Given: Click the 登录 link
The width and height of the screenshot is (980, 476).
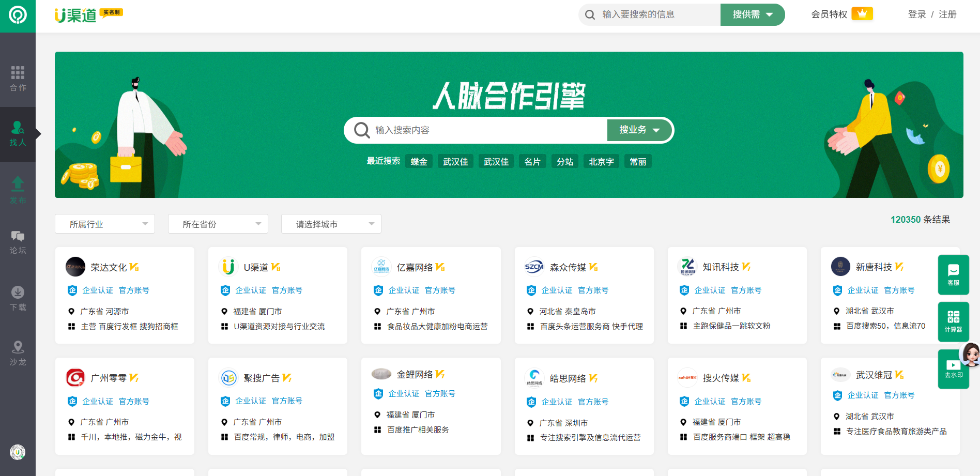Looking at the screenshot, I should [917, 14].
